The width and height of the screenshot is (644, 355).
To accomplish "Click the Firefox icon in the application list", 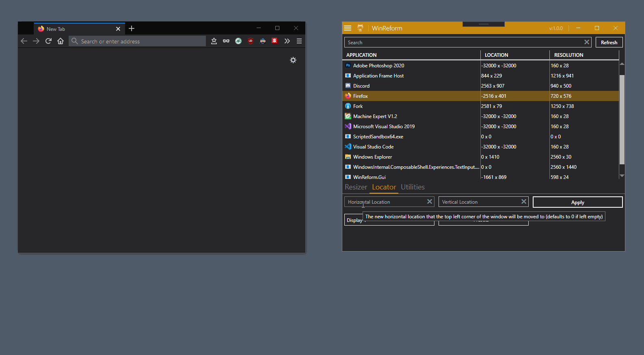I will tap(348, 96).
